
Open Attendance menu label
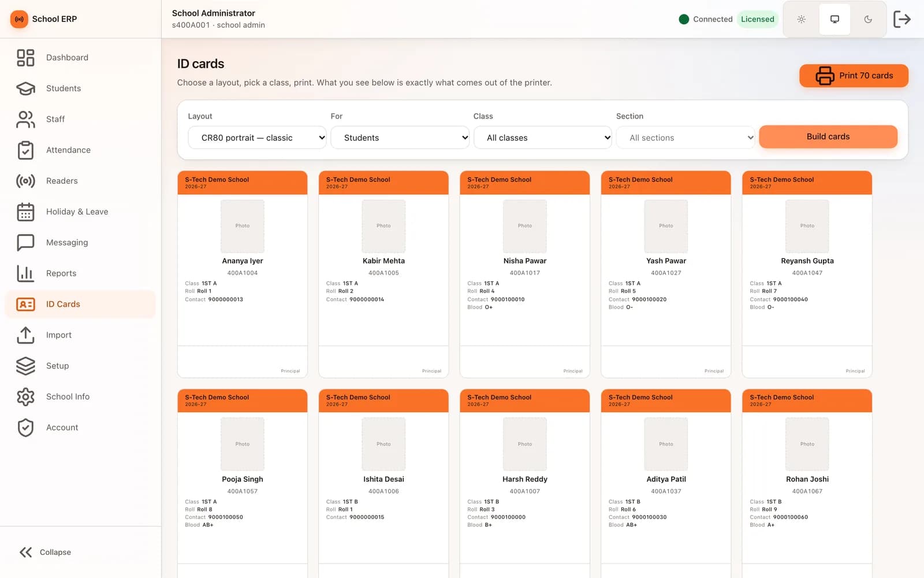(x=68, y=150)
